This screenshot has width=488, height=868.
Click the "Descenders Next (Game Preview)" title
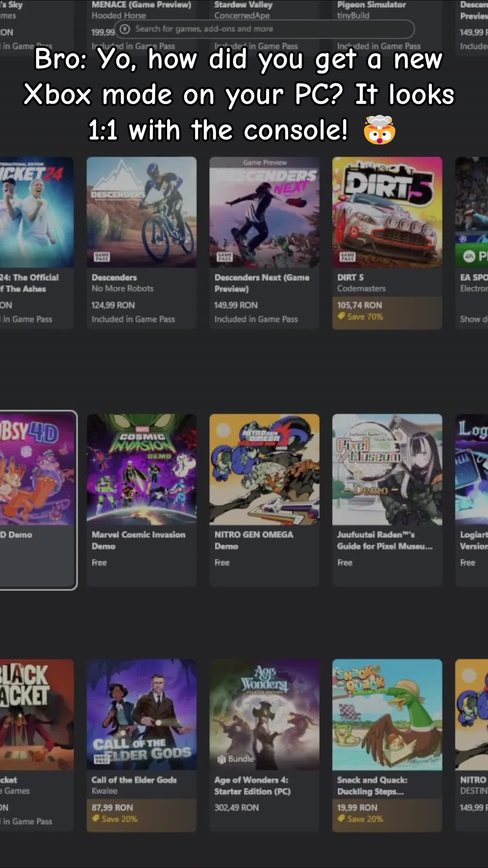click(262, 283)
